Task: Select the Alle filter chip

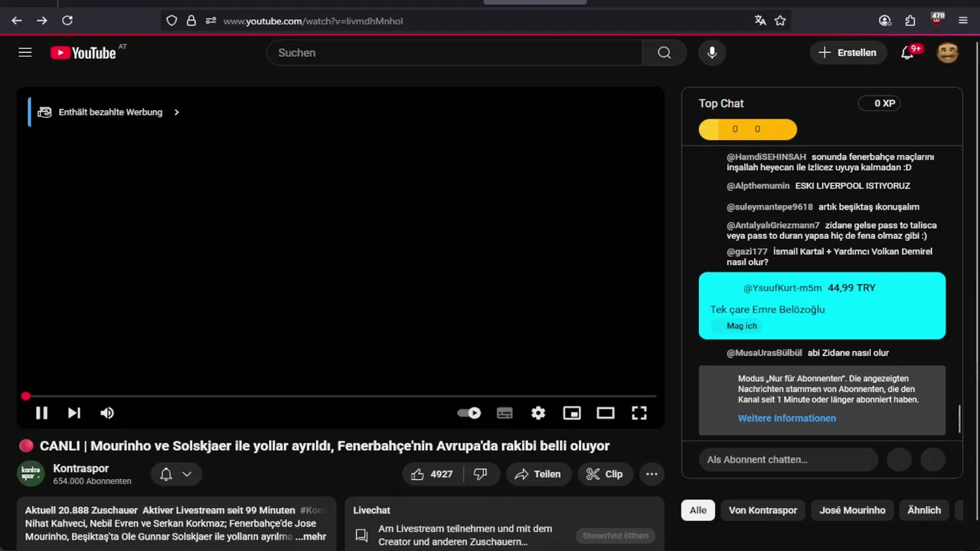Action: pos(697,510)
